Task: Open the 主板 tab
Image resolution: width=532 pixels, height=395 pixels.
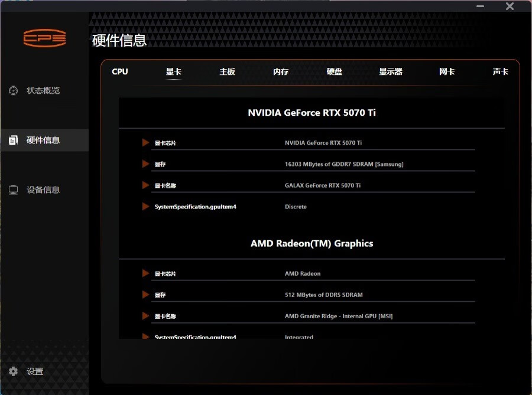Action: 228,71
